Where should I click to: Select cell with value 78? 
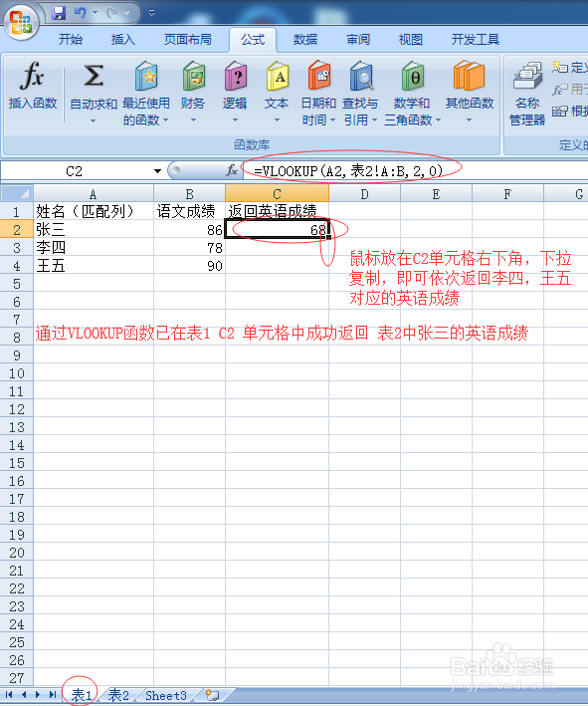pos(189,248)
